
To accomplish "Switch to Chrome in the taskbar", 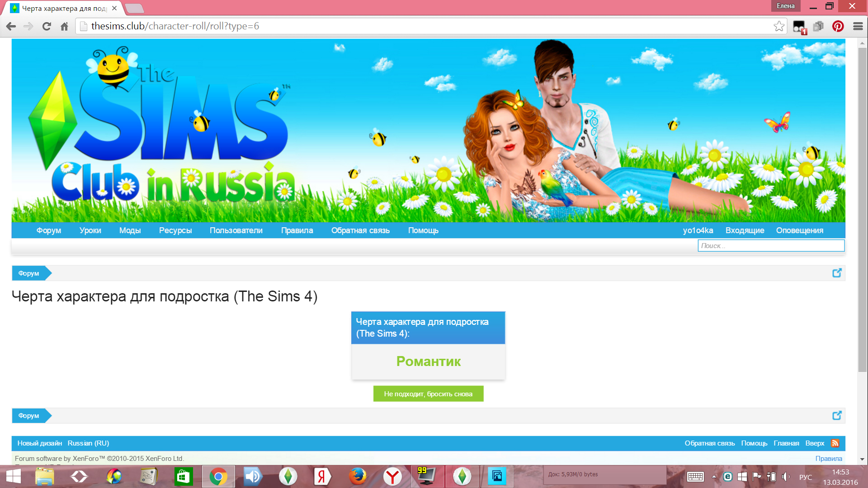I will coord(218,476).
